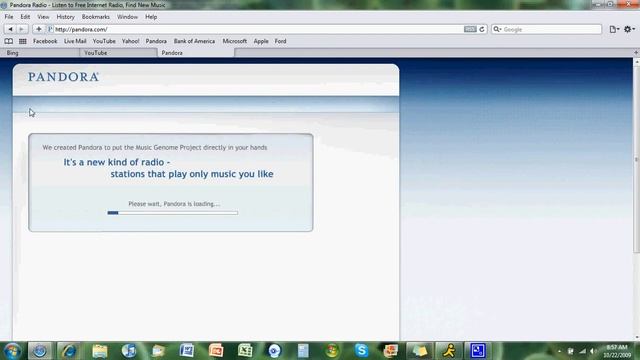Open the Microsoft bookmark
Viewport: 640px width, 360px height.
(x=235, y=41)
